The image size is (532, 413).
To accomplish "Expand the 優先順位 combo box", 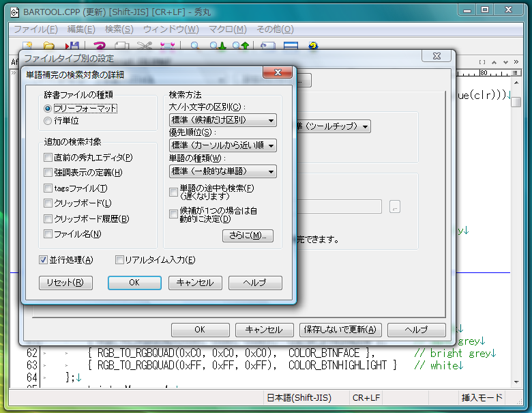I will coord(222,145).
